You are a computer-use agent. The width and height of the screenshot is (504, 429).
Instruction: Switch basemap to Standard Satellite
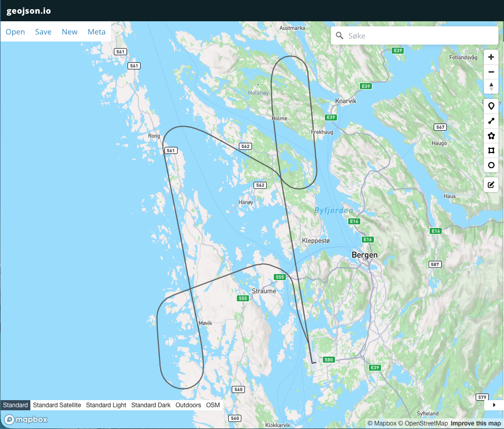(57, 405)
